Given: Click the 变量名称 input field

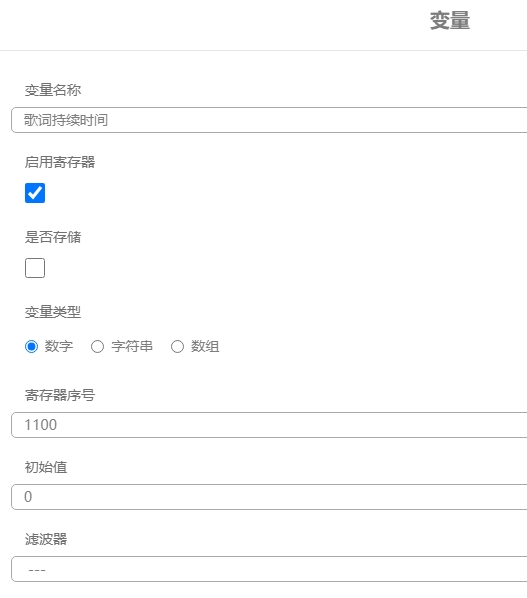Looking at the screenshot, I should 269,120.
